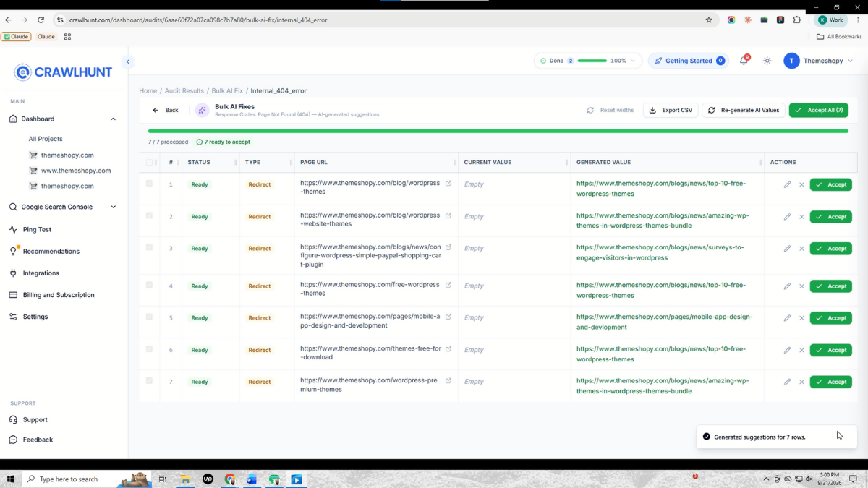
Task: Open external link icon for free-wordpress-themes URL
Action: click(x=448, y=285)
